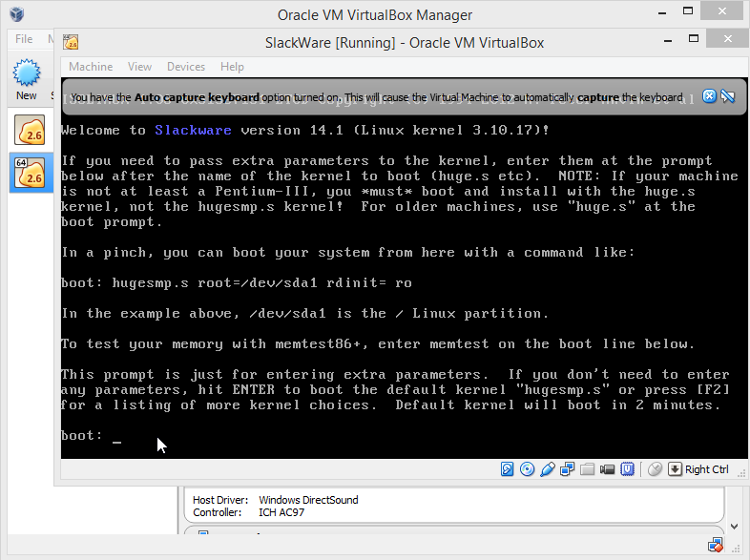Minimize the VirtualBox Manager window
This screenshot has width=750, height=560.
(x=662, y=13)
